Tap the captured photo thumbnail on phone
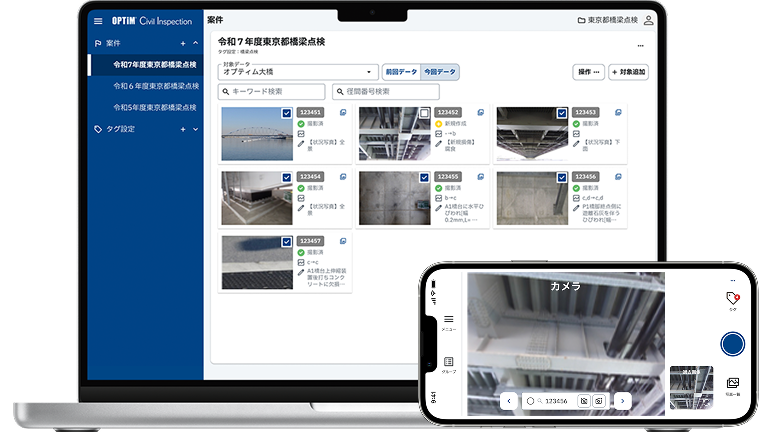This screenshot has width=761, height=432. (x=692, y=387)
